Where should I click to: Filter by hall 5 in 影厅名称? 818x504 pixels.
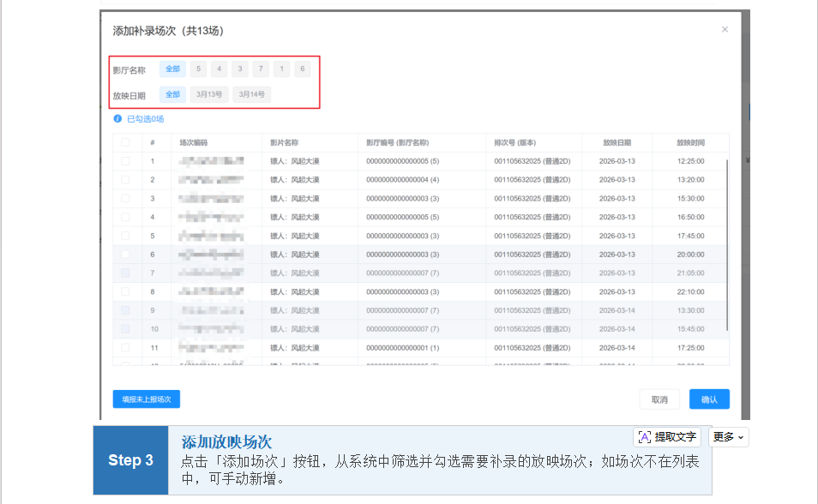pos(198,69)
